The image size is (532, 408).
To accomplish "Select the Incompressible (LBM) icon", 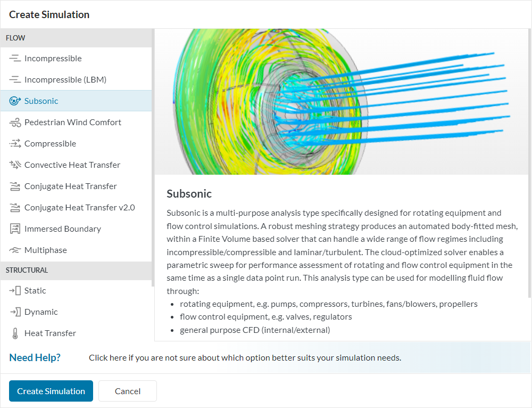I will click(x=15, y=80).
